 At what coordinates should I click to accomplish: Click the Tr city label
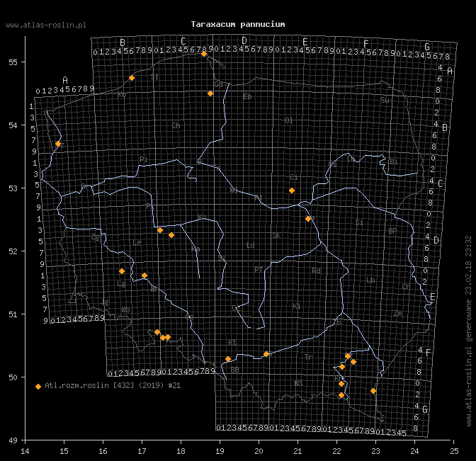tap(308, 357)
